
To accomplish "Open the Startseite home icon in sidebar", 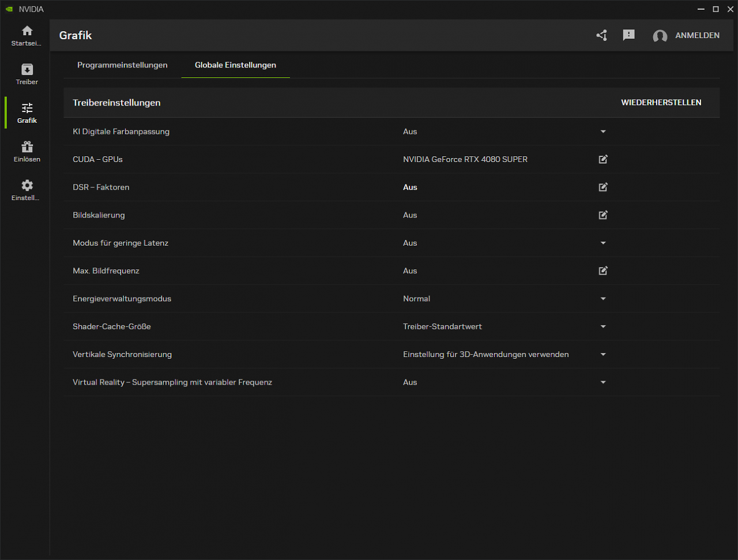I will tap(27, 31).
